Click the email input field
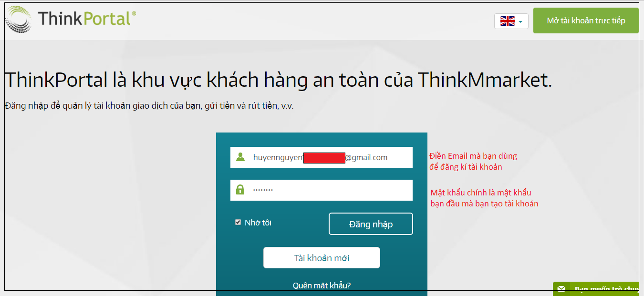This screenshot has width=644, height=296. point(322,157)
